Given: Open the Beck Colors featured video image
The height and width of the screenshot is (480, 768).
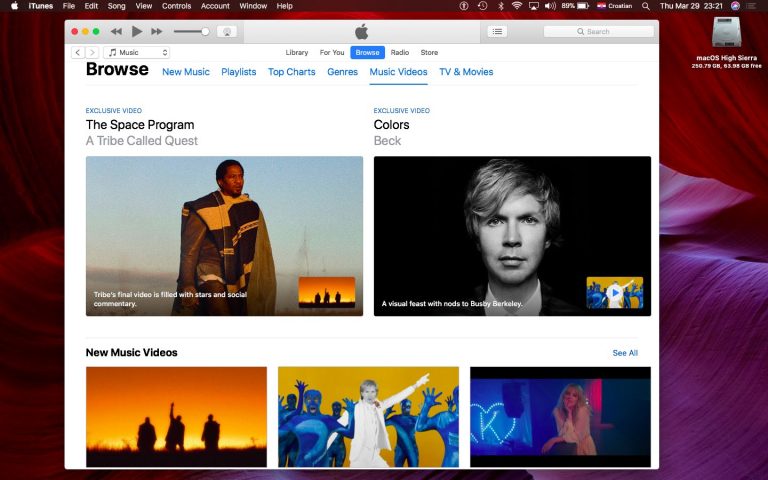Looking at the screenshot, I should tap(512, 236).
